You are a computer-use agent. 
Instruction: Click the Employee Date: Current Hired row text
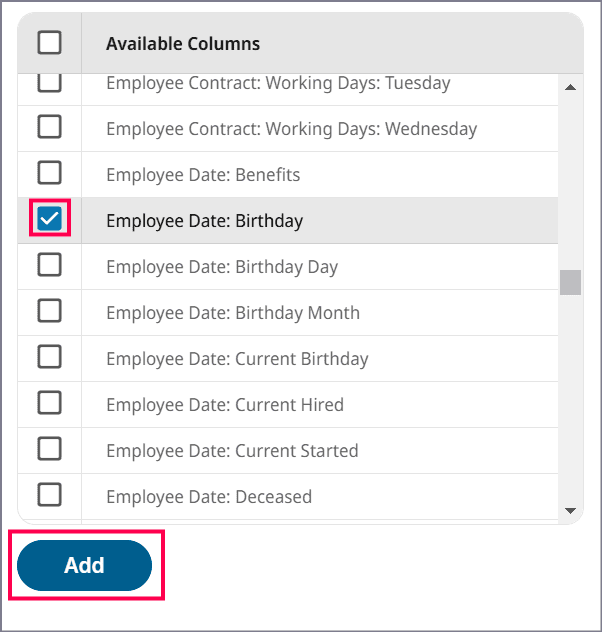pos(224,405)
